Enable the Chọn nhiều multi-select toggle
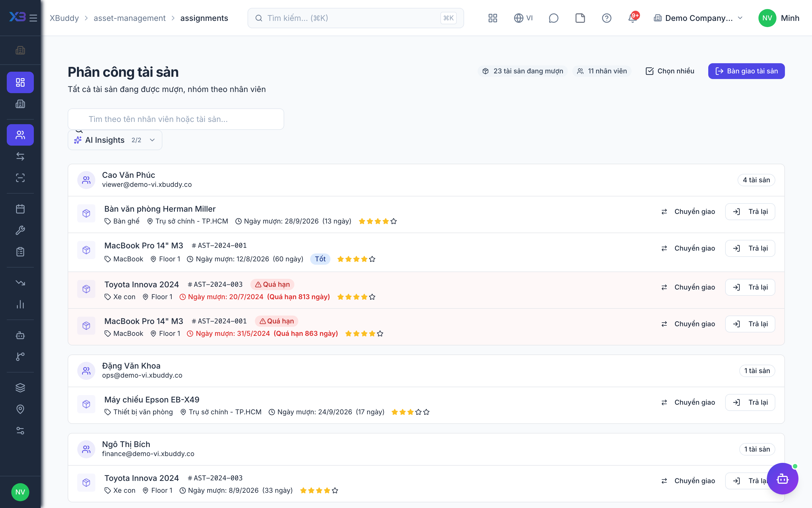Screen dimensions: 812x508 (x=670, y=71)
